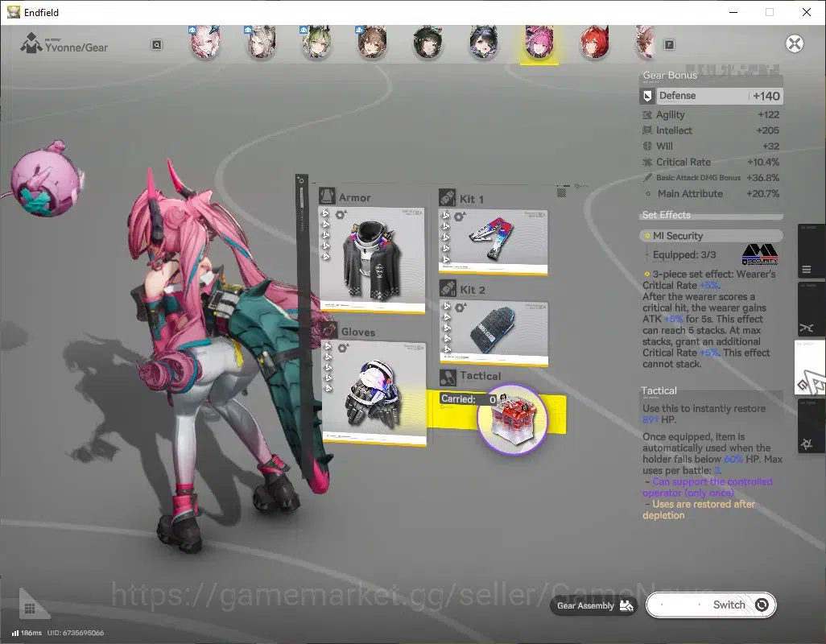Image resolution: width=826 pixels, height=644 pixels.
Task: Select the red-haired operator portrait
Action: (594, 43)
